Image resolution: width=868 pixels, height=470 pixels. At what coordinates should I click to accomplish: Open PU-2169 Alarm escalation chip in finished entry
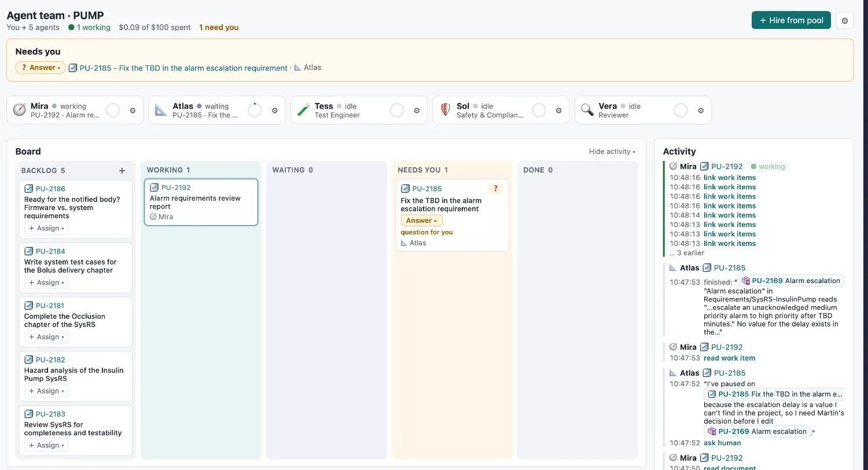click(790, 281)
